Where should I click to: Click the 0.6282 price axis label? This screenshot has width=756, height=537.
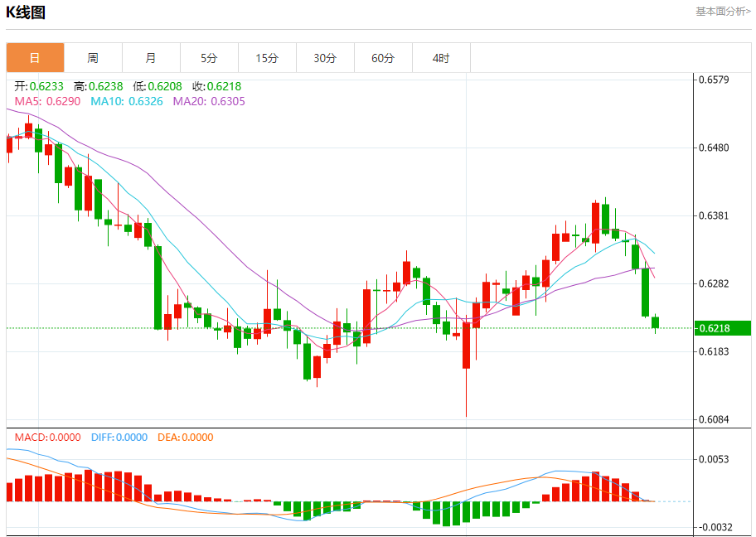tap(714, 283)
